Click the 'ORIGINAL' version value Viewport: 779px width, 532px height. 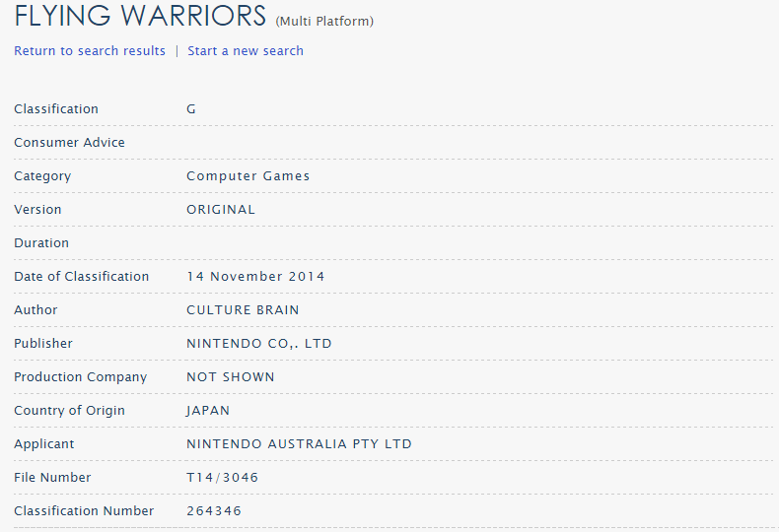pyautogui.click(x=221, y=210)
